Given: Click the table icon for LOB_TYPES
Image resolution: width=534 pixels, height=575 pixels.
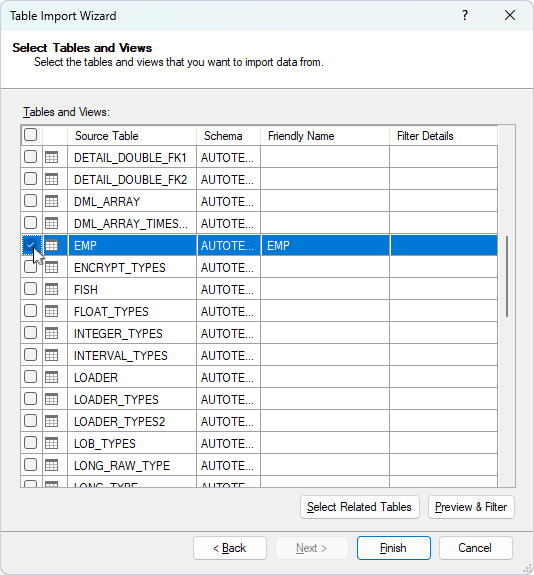Looking at the screenshot, I should point(51,443).
